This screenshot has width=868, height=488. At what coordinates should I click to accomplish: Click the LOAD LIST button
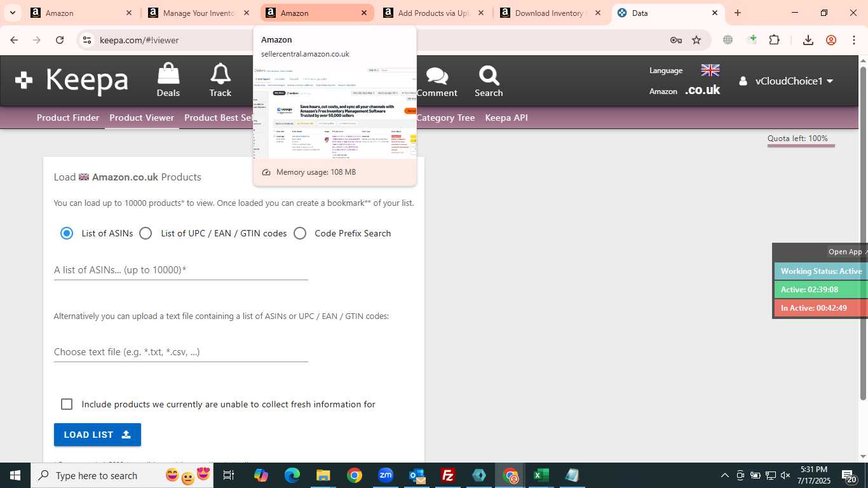97,435
